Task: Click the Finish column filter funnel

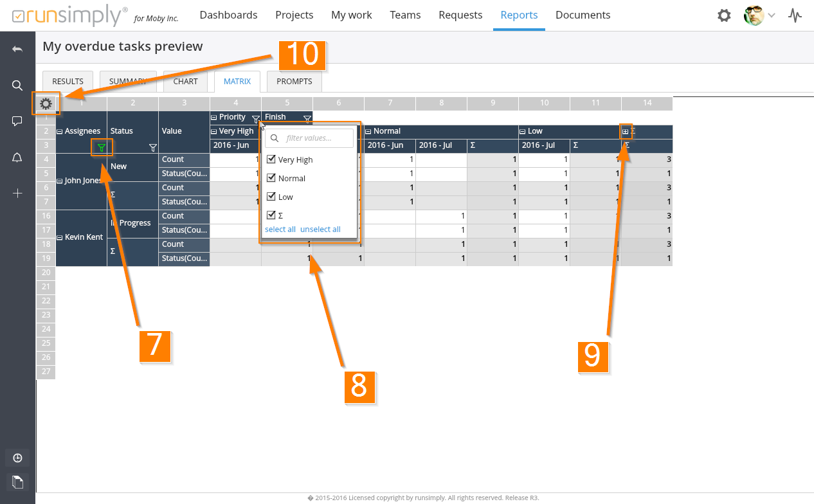Action: coord(307,118)
